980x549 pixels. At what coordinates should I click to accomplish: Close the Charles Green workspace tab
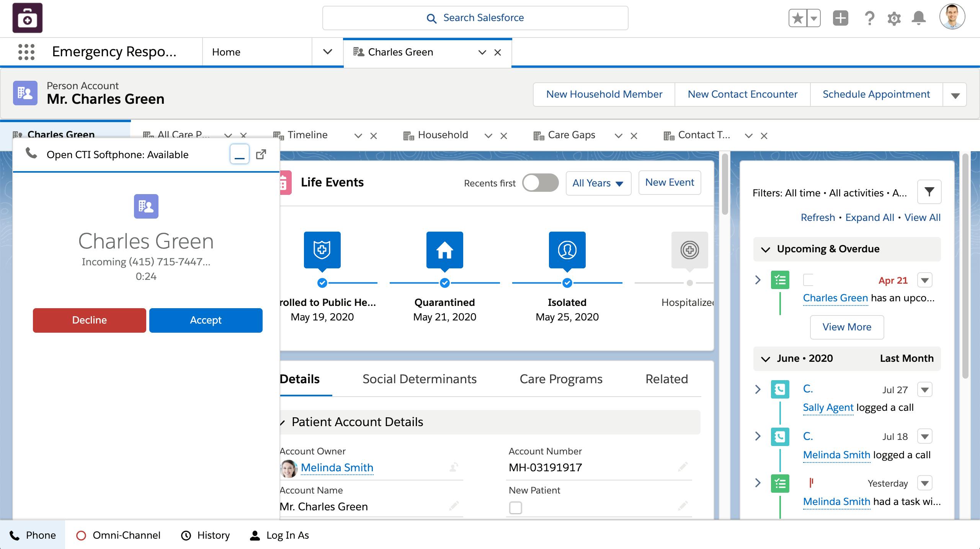click(x=498, y=52)
